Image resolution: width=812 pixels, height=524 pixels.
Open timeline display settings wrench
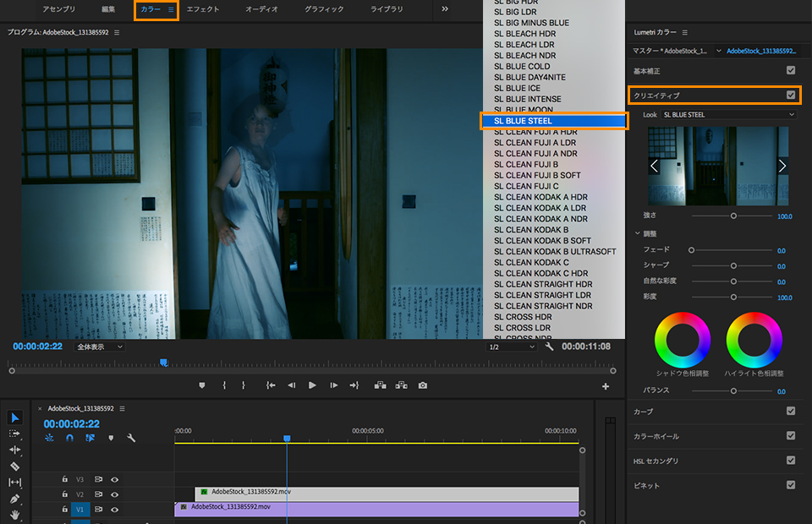click(x=131, y=438)
